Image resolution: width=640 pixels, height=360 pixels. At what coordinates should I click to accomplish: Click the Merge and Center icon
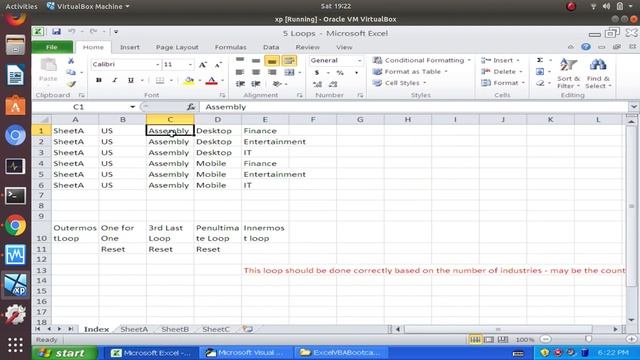[289, 72]
